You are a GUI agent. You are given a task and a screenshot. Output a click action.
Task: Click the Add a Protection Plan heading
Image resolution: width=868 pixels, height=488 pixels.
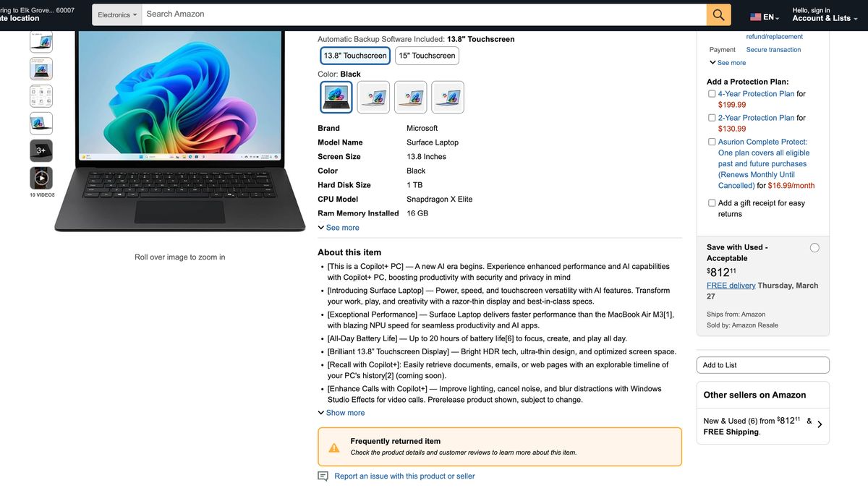(747, 82)
